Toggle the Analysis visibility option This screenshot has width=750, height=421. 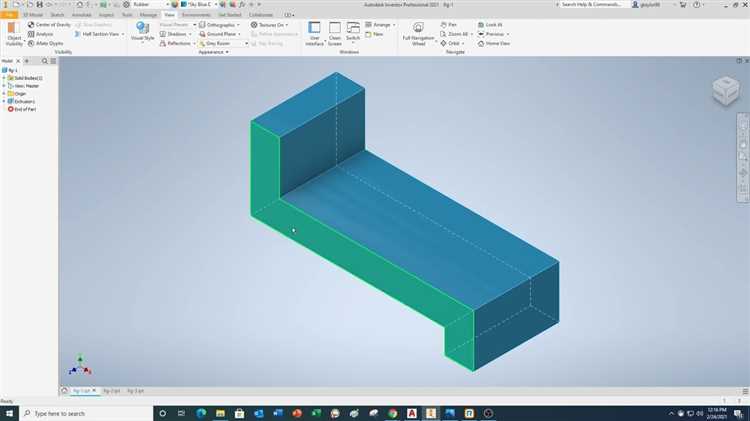click(43, 34)
